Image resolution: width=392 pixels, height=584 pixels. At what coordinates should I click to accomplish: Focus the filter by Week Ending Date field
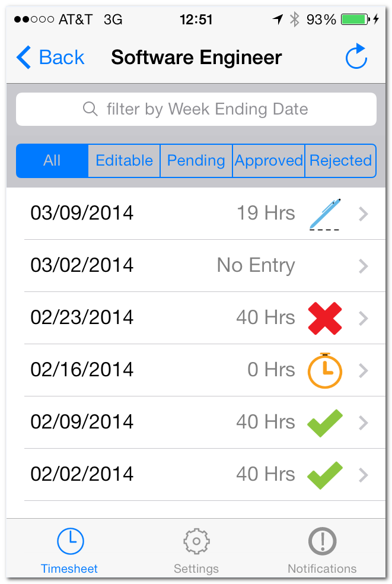click(196, 109)
